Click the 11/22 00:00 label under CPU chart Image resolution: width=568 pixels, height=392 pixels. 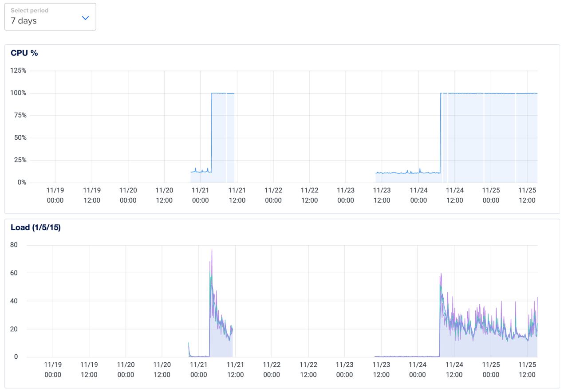pos(273,195)
